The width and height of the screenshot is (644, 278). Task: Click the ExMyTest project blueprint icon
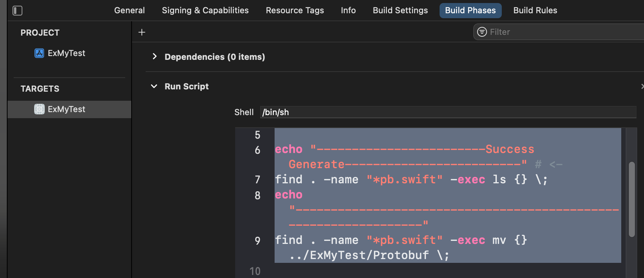pos(39,53)
